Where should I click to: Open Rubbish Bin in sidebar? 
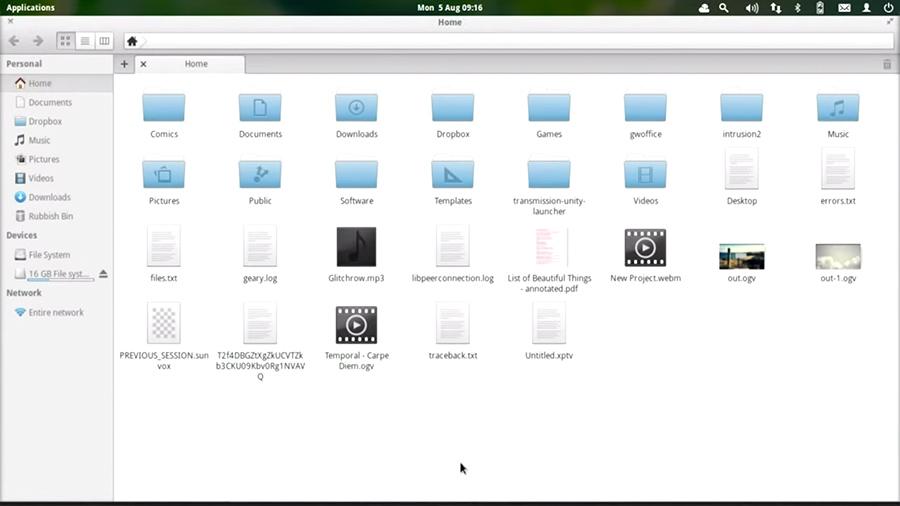(50, 216)
